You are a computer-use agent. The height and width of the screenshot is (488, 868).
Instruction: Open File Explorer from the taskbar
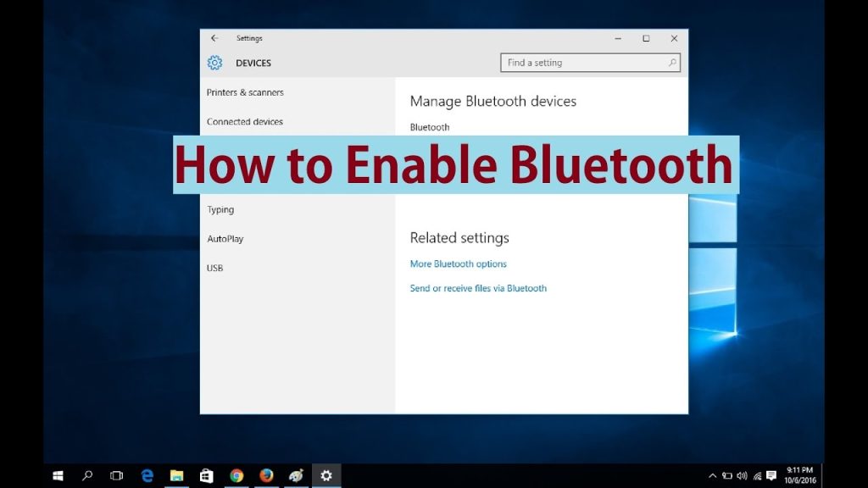pos(175,475)
